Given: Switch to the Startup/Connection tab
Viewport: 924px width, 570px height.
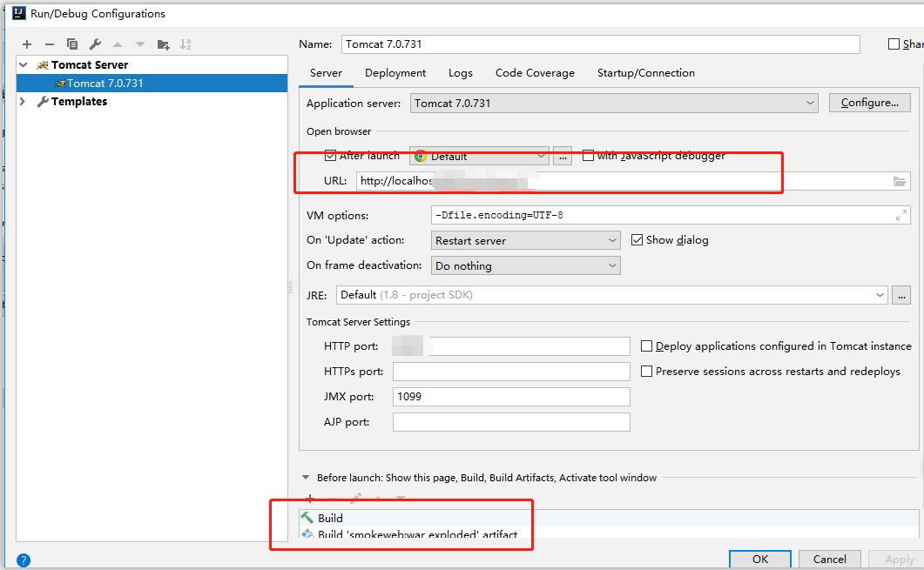Looking at the screenshot, I should point(646,73).
